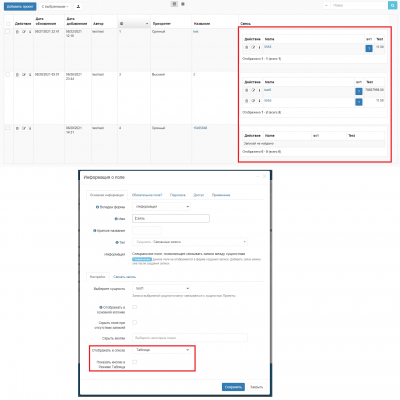400x400 pixels.
Task: Open the 'Доступ' tab in the dialog
Action: (199, 195)
